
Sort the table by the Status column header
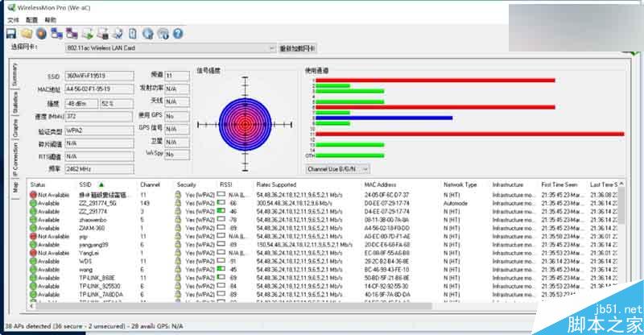pos(38,184)
